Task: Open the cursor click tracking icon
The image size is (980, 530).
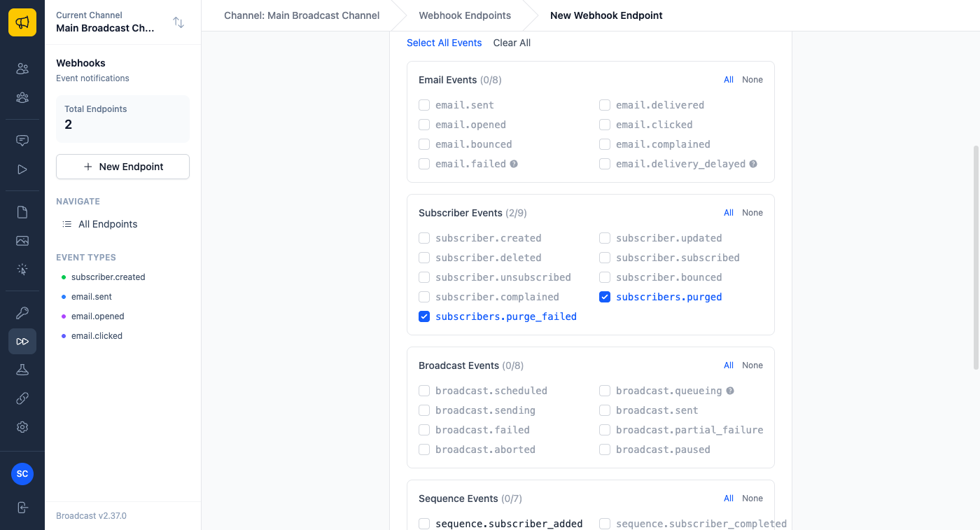Action: coord(22,270)
